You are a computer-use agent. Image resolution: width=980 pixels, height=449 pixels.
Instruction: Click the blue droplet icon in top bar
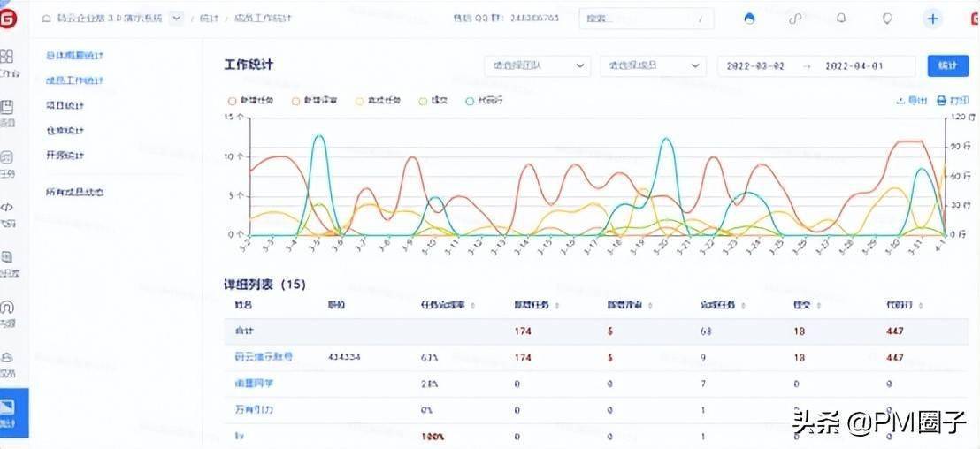pyautogui.click(x=749, y=18)
